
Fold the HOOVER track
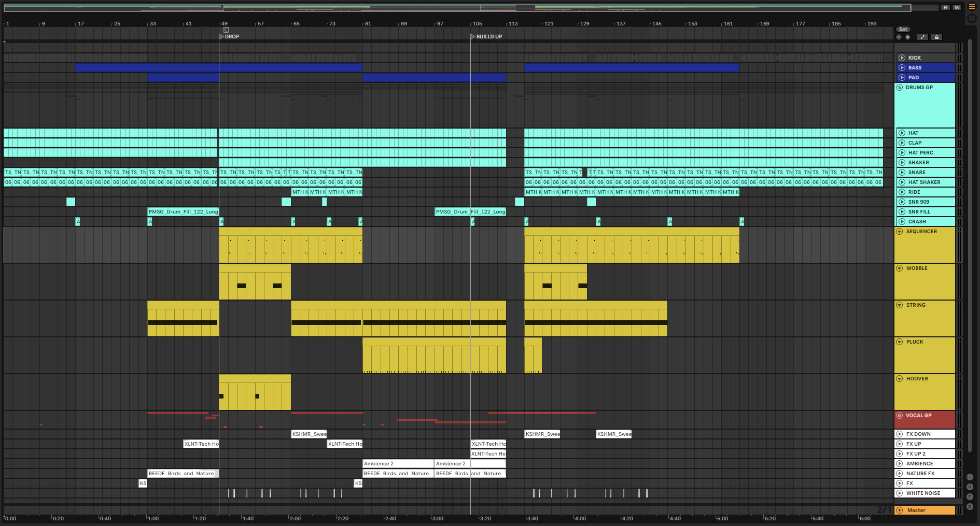click(x=900, y=379)
